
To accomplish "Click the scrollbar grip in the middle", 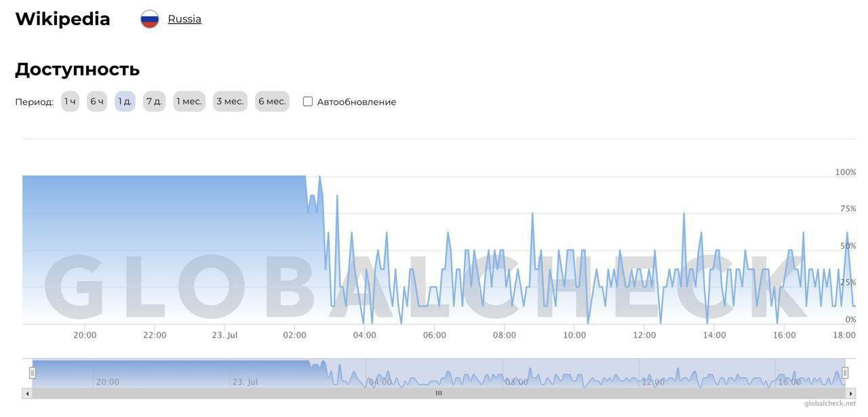I will point(439,393).
